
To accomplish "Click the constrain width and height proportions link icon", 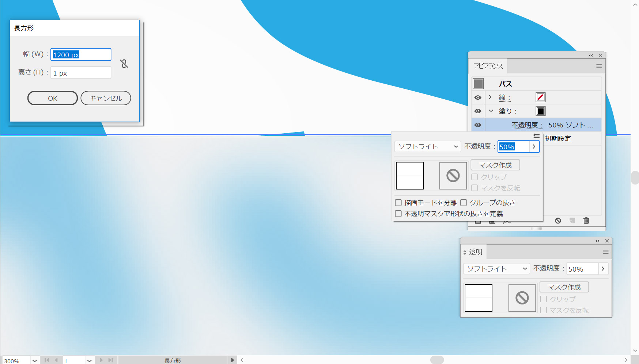I will 124,64.
